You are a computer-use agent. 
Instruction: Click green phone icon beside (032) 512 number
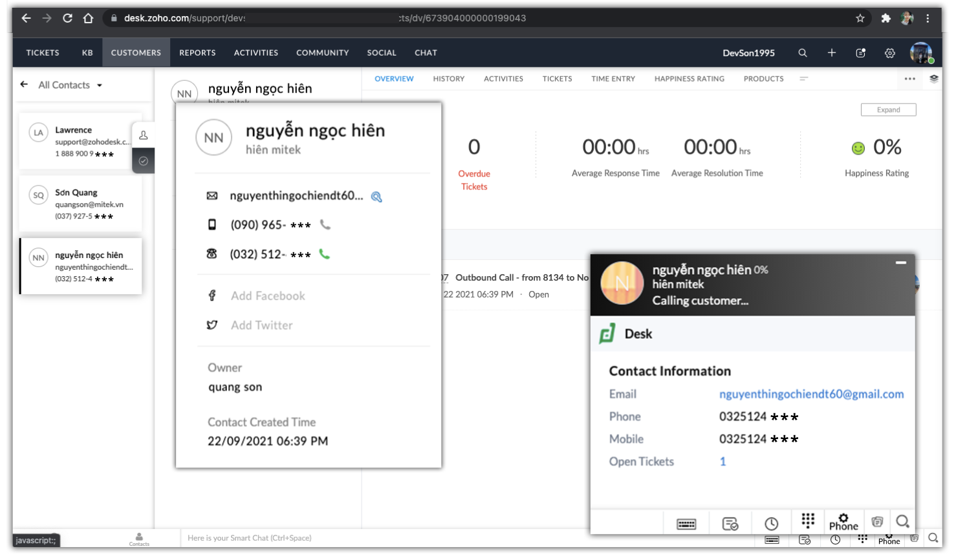325,254
